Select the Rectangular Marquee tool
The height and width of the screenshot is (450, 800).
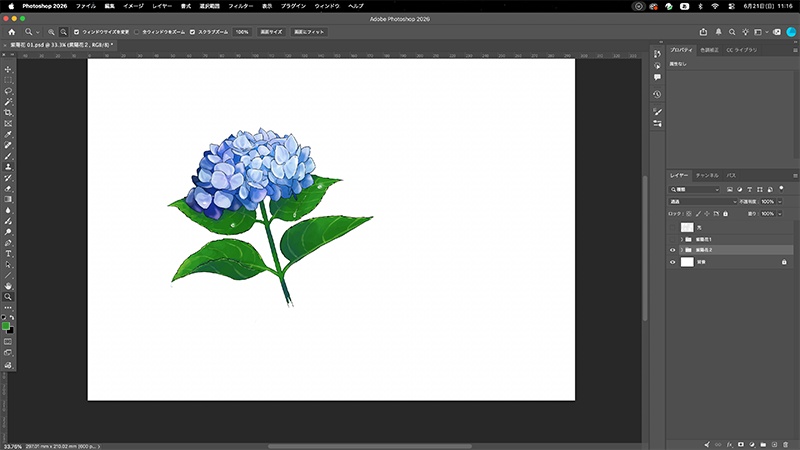click(8, 80)
